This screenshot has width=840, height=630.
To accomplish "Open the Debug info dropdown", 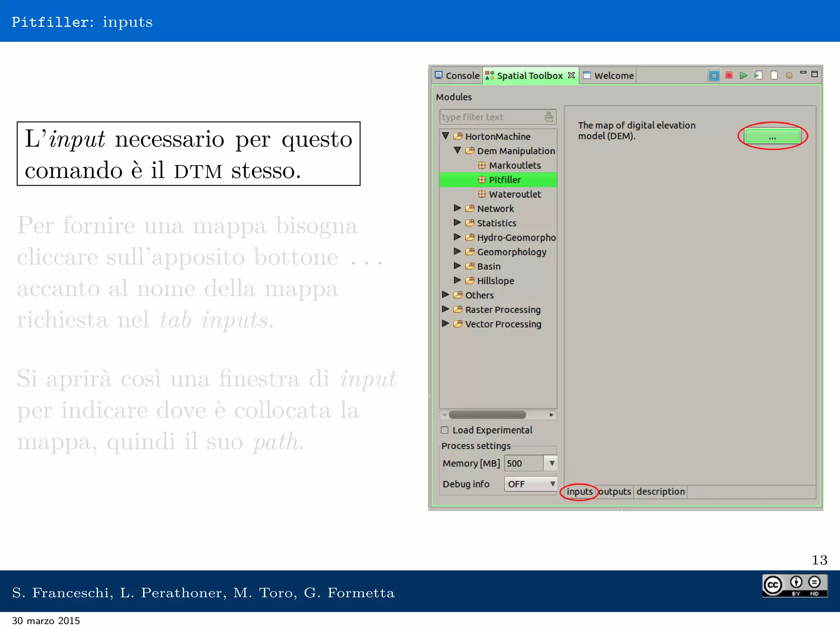I will (x=530, y=484).
